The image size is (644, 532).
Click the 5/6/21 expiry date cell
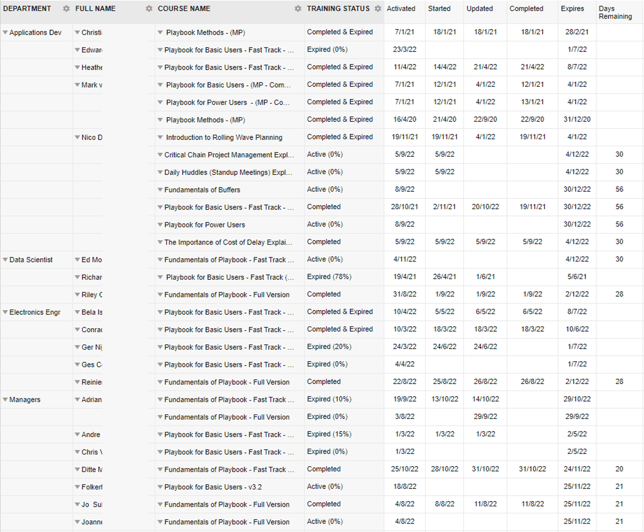pos(577,277)
